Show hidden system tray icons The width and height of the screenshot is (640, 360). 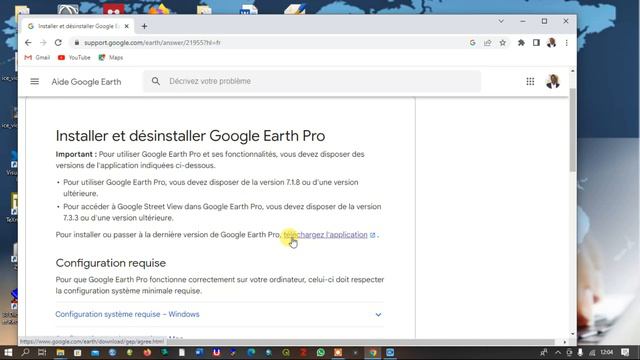[x=558, y=352]
